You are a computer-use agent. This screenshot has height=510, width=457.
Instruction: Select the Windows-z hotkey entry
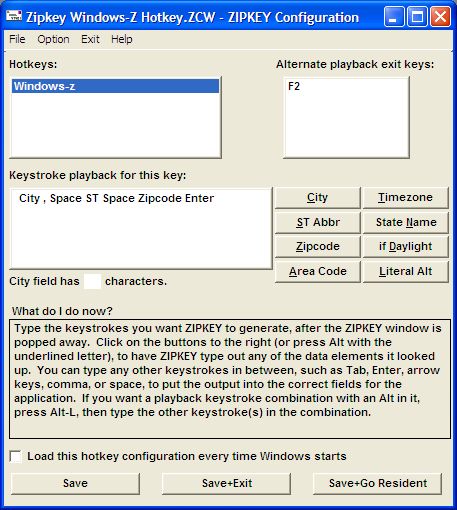coord(115,86)
